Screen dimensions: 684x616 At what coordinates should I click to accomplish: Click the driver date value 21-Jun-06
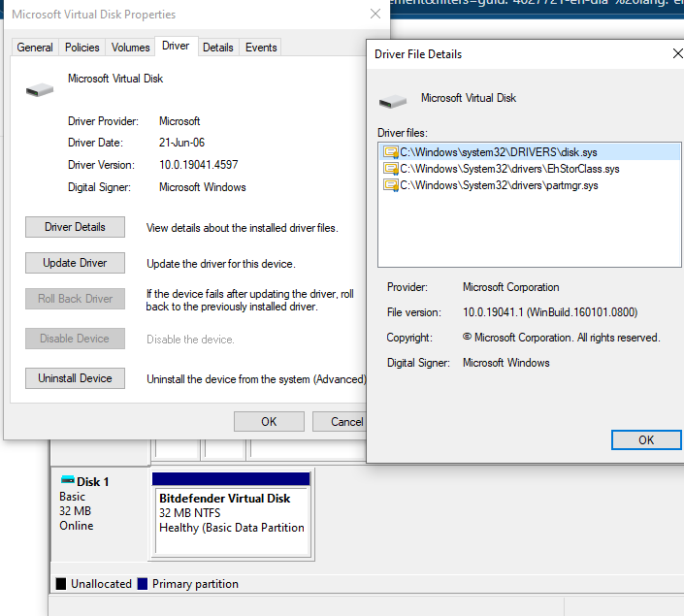coord(181,143)
